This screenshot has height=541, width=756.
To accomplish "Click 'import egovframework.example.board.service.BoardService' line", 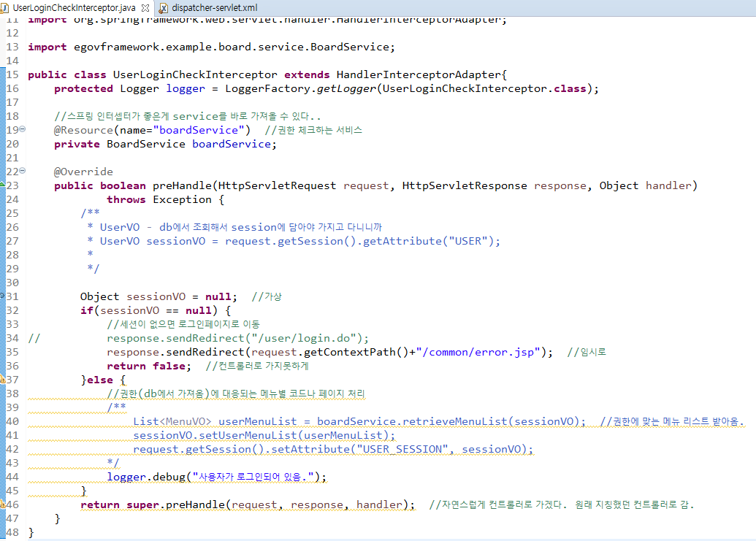I will click(x=211, y=47).
